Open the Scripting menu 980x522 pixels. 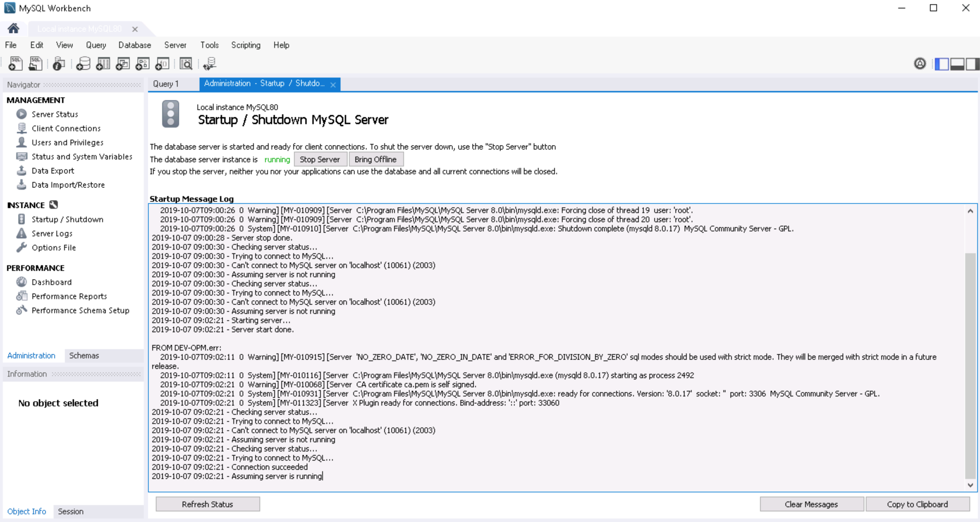click(246, 45)
